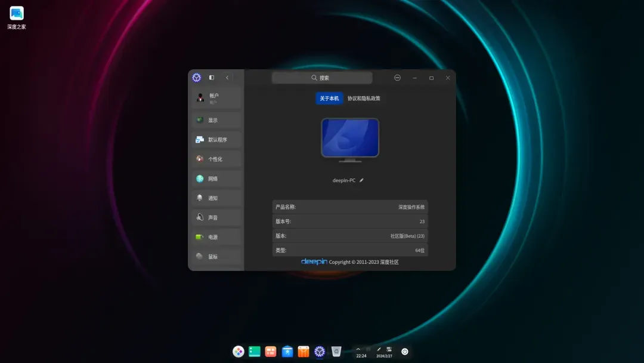Select the 版本号 row
The height and width of the screenshot is (363, 644).
[x=350, y=222]
